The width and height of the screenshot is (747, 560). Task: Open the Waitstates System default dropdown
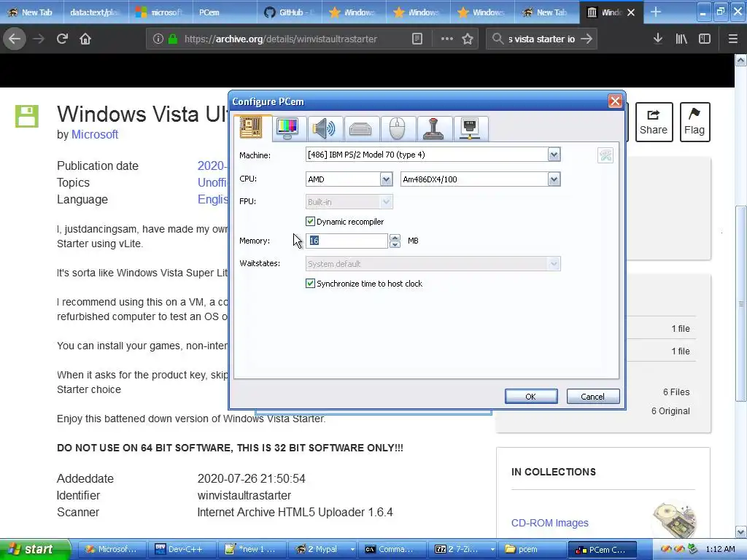point(554,264)
